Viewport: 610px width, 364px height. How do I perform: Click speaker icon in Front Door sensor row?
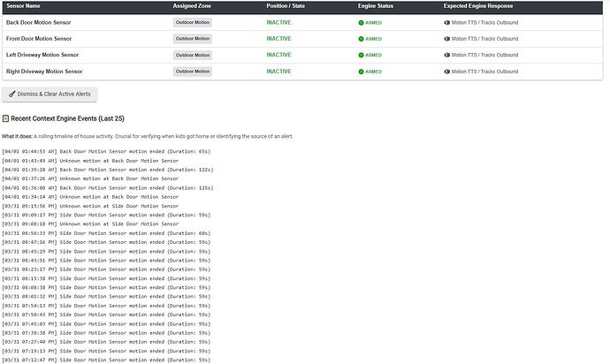point(447,39)
